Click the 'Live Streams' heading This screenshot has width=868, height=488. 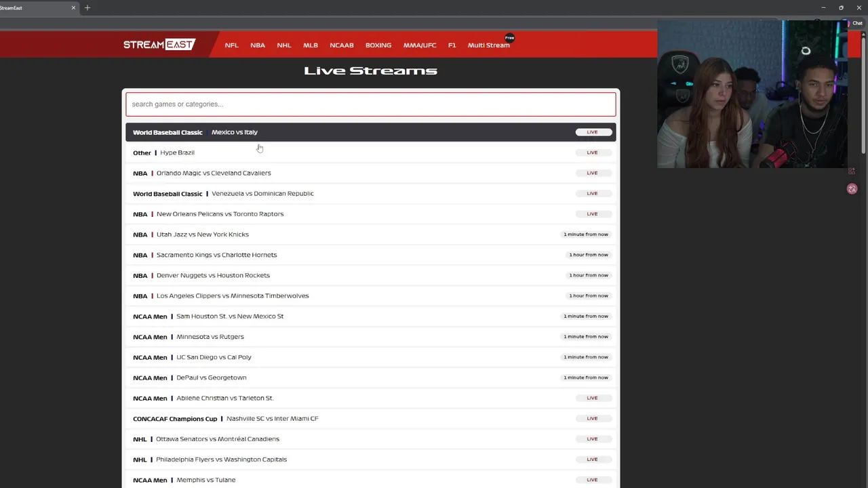tap(370, 70)
